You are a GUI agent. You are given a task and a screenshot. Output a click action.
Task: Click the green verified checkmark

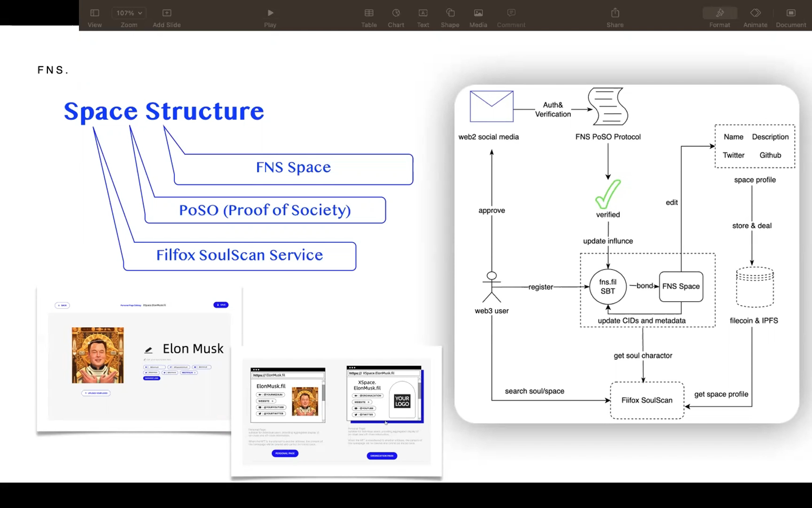[x=608, y=194]
